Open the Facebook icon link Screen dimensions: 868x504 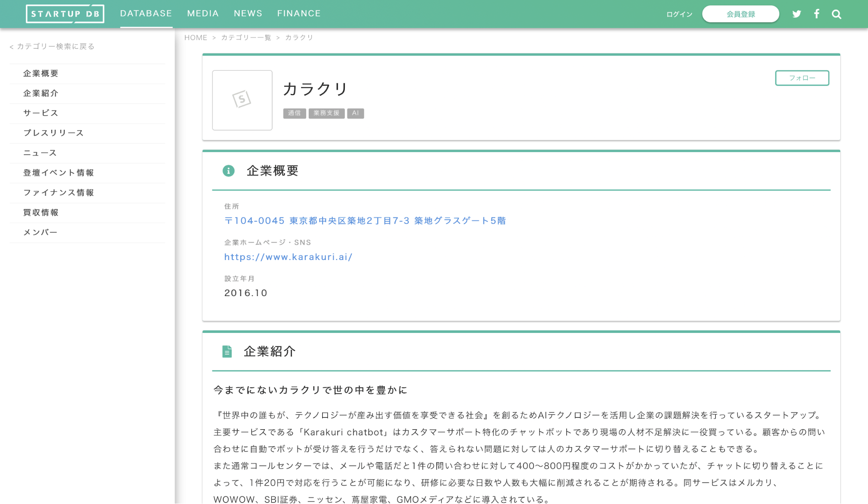(816, 14)
